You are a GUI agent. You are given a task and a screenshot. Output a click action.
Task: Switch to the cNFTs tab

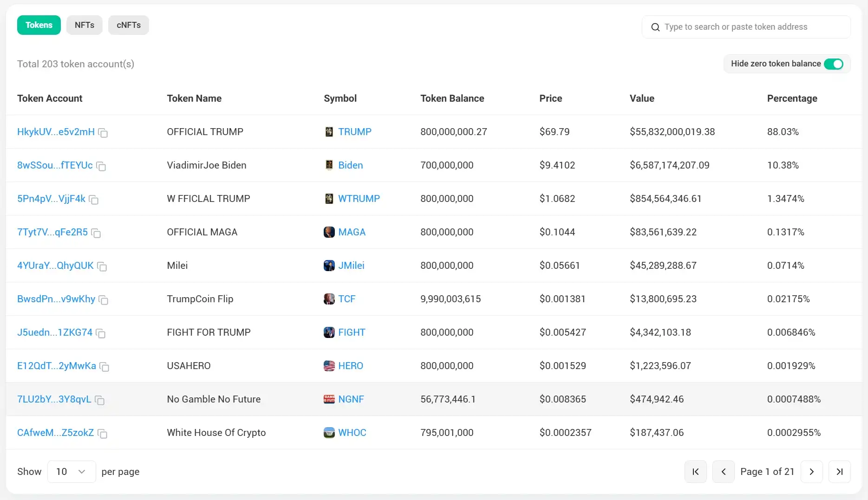129,25
